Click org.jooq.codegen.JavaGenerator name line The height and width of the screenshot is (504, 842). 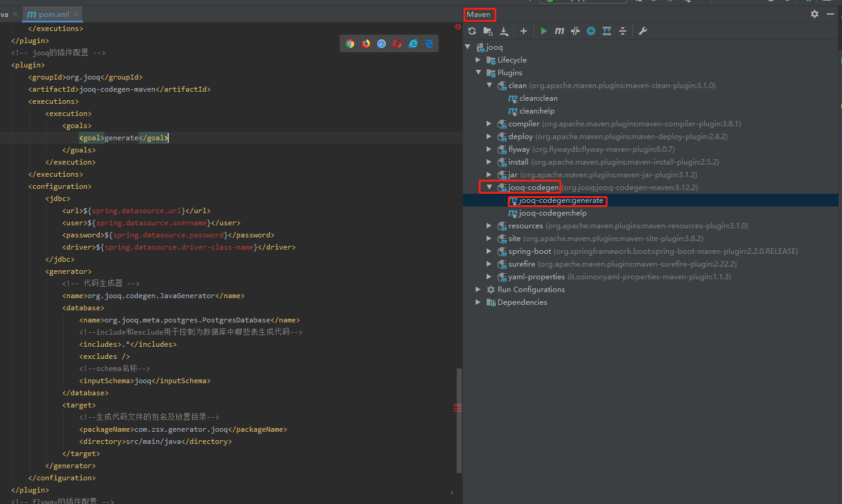click(x=153, y=296)
